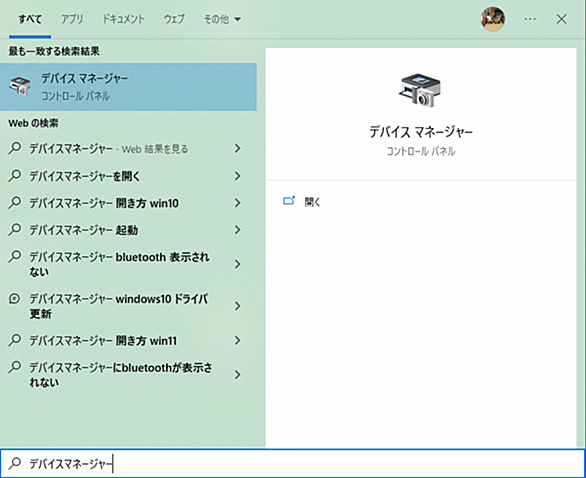Click the Device Manager icon in best match
Image resolution: width=586 pixels, height=478 pixels.
point(20,86)
